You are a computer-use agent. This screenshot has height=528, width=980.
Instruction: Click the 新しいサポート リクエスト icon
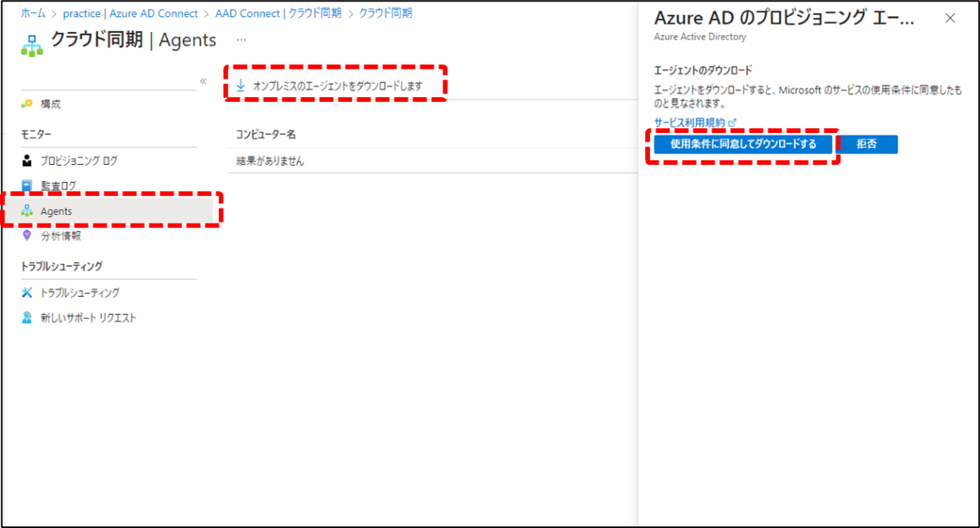27,317
